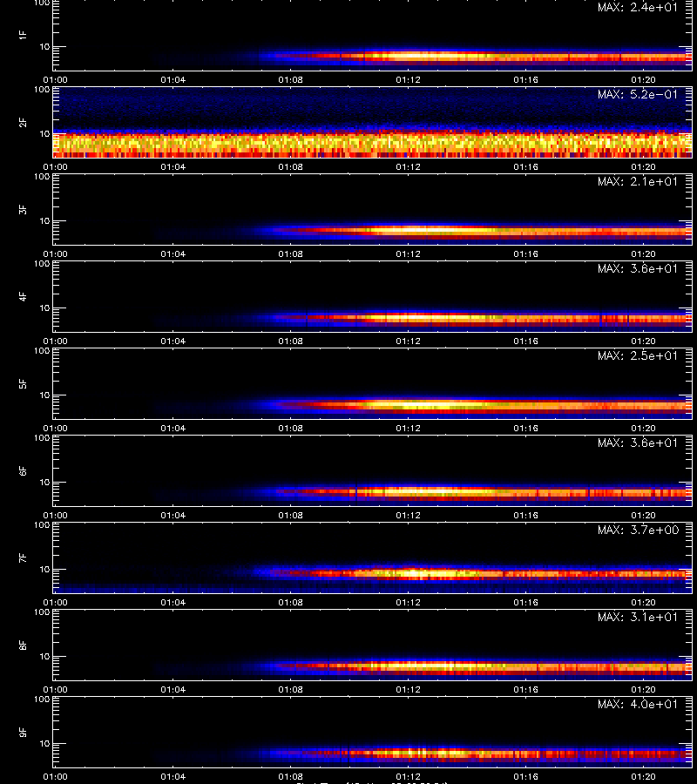Screen dimensions: 697x784
Task: Click the 10 y-axis label of panel 9F
Action: 44,744
